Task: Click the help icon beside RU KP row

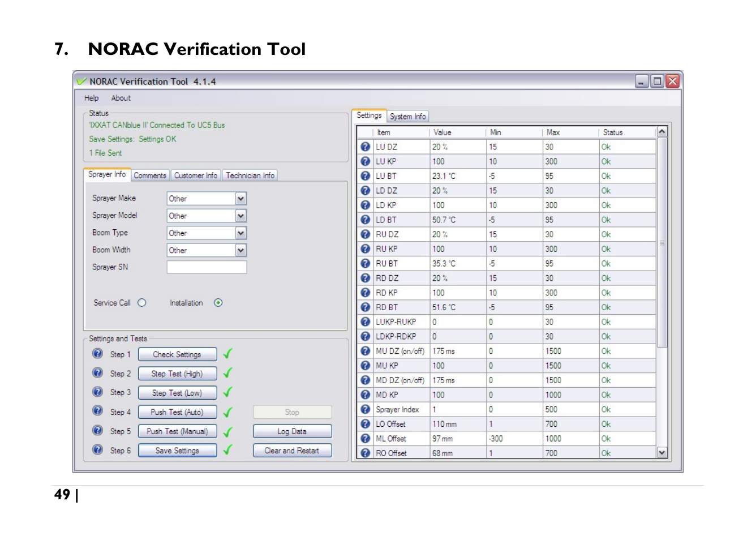Action: pos(366,249)
